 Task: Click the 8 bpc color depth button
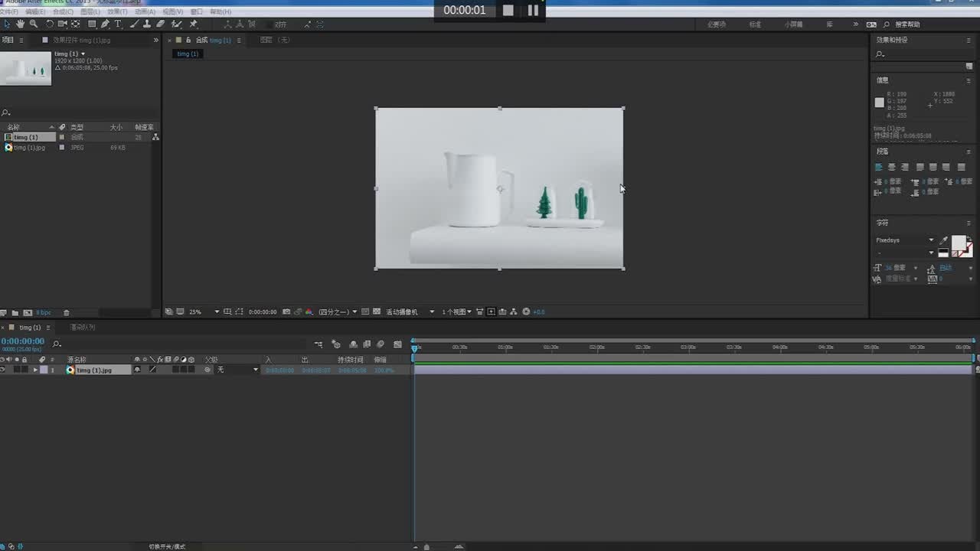click(43, 312)
